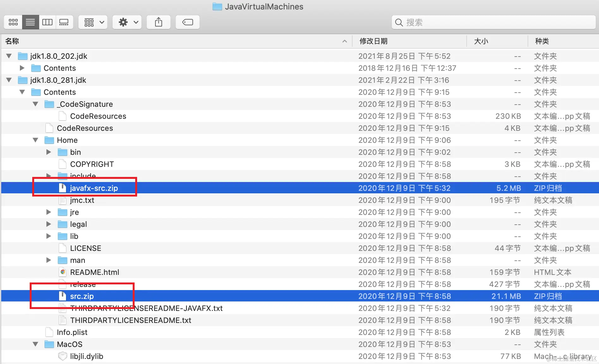
Task: Collapse the MacOS folder
Action: (35, 344)
